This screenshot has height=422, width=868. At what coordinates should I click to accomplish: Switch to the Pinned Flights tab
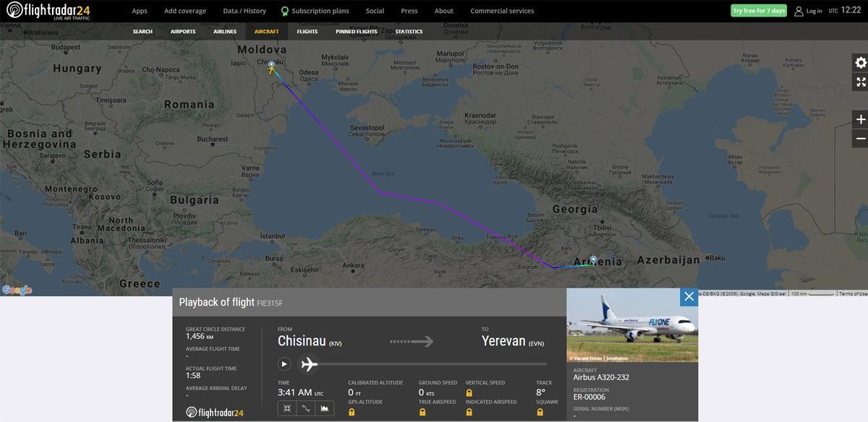[357, 32]
